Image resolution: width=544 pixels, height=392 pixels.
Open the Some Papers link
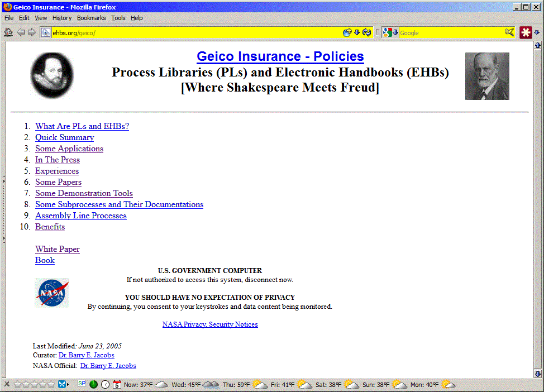[x=58, y=182]
